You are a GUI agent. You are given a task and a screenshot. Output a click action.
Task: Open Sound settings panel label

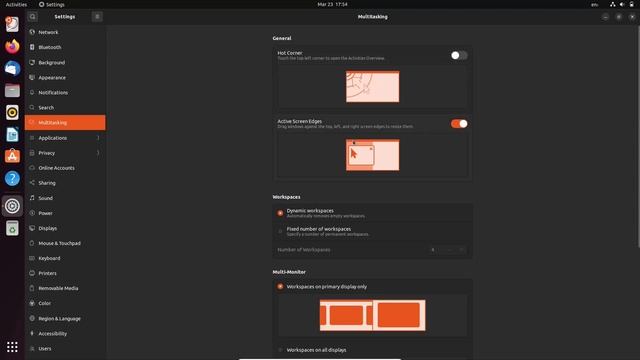click(x=45, y=198)
